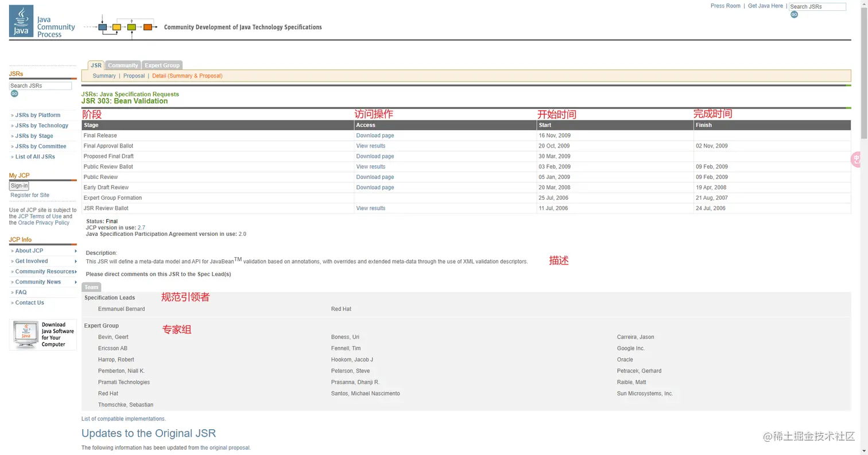Click the Access column header
Viewport: 868px width, 455px height.
pos(445,125)
